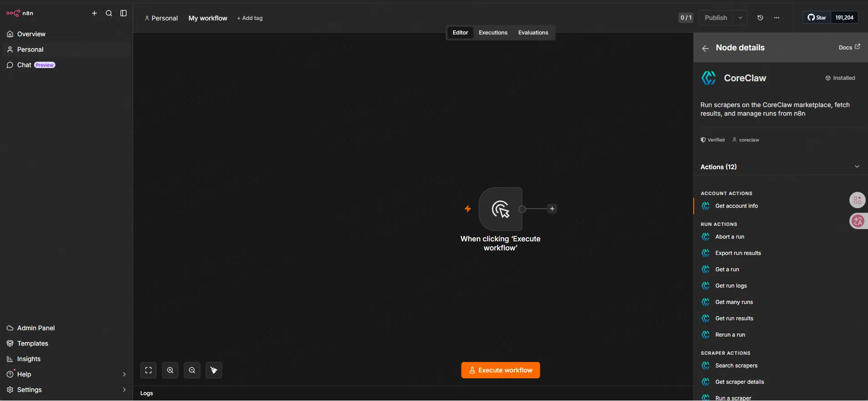
Task: Click the Chat bubble icon
Action: 10,65
